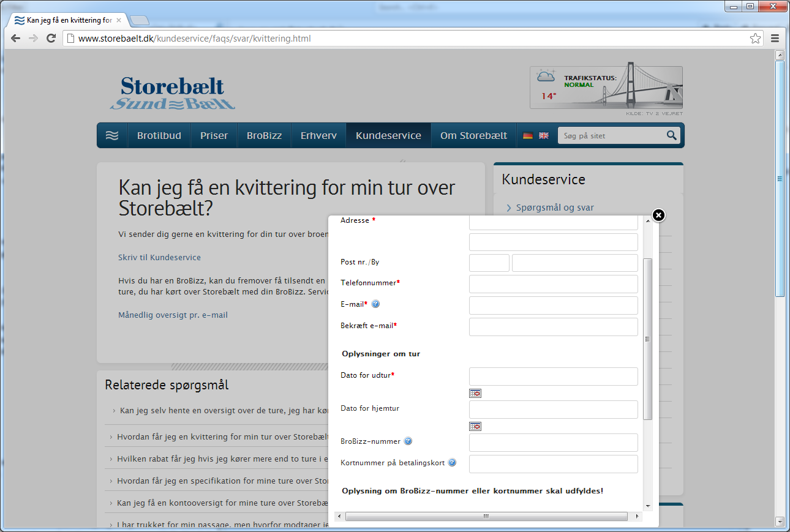Open the Priser menu item
The height and width of the screenshot is (532, 790).
(214, 136)
